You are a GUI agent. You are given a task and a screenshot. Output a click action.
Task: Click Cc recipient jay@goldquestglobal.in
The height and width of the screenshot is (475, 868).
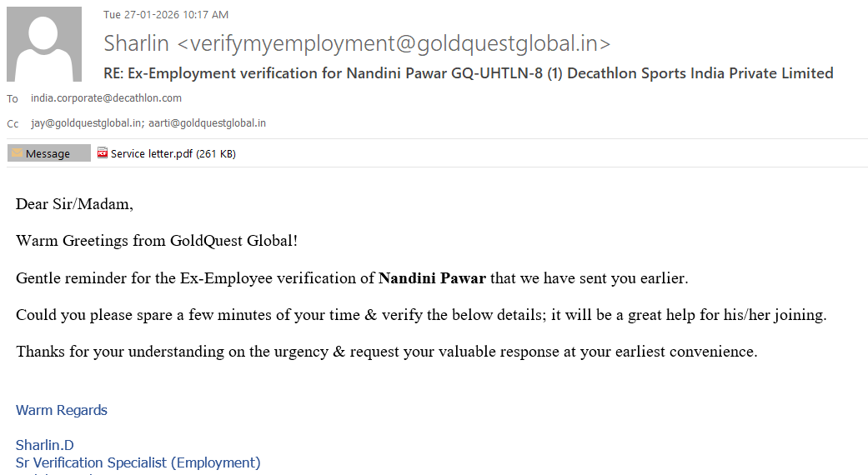[x=86, y=123]
